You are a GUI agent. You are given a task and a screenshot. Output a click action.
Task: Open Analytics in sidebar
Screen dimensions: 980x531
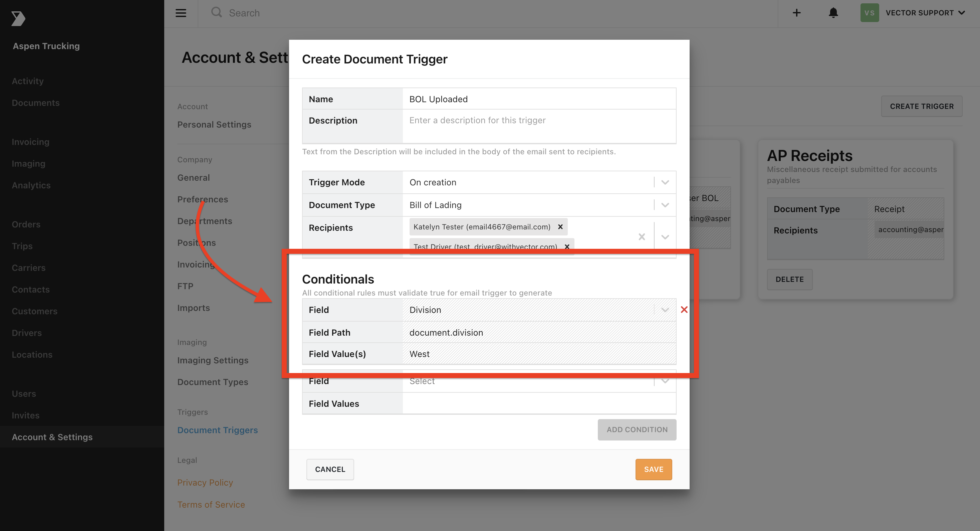tap(31, 185)
